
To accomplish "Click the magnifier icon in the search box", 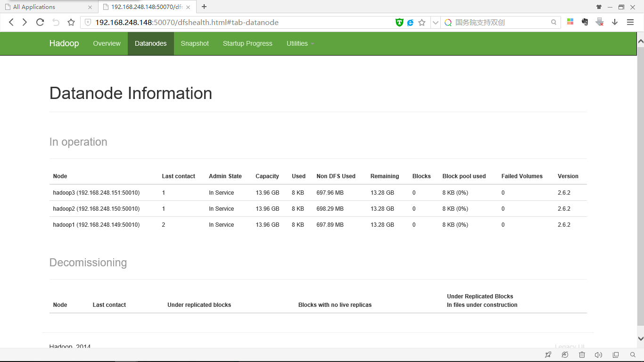I will [553, 22].
